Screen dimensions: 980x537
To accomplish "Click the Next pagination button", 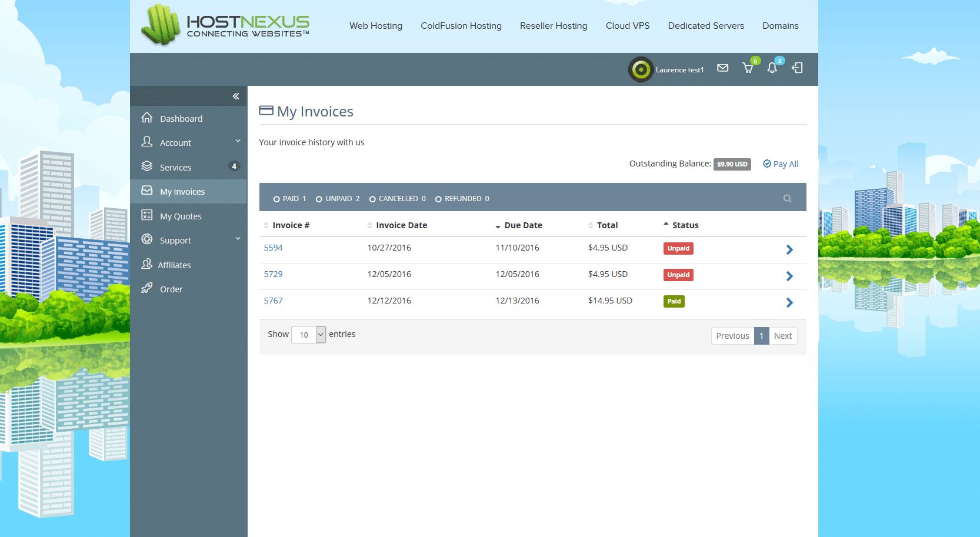I will tap(782, 336).
